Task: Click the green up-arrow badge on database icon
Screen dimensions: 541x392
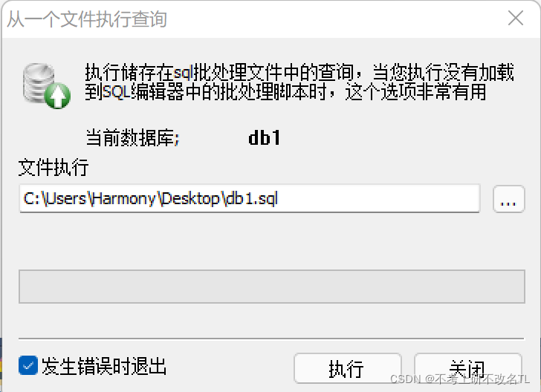Action: (58, 96)
